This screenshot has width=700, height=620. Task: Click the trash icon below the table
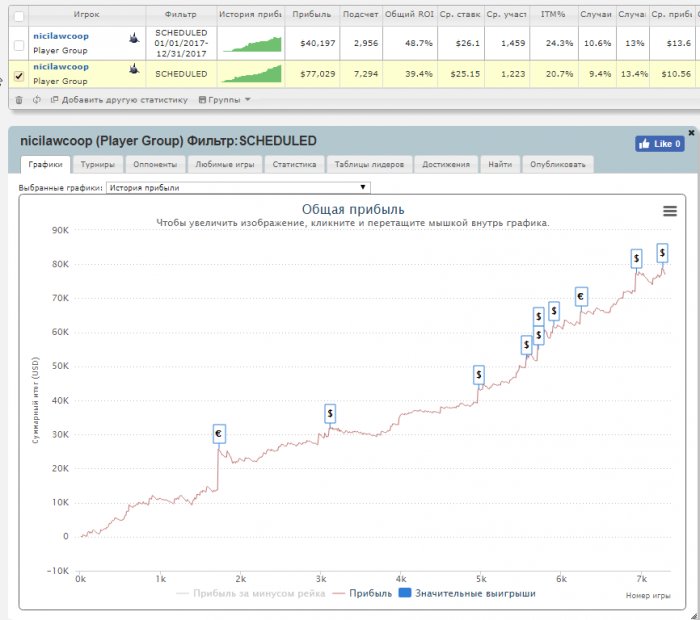(x=18, y=100)
